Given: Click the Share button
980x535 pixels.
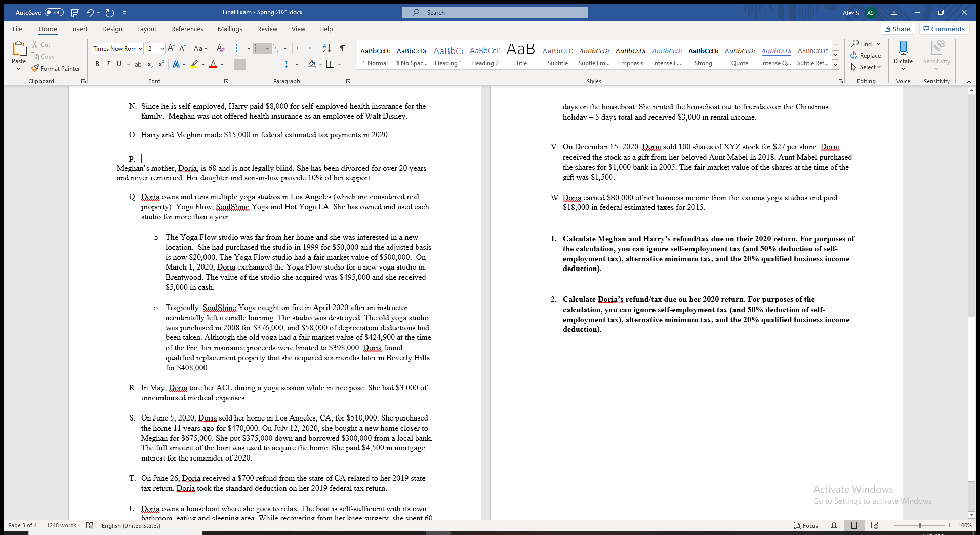Looking at the screenshot, I should pyautogui.click(x=897, y=29).
